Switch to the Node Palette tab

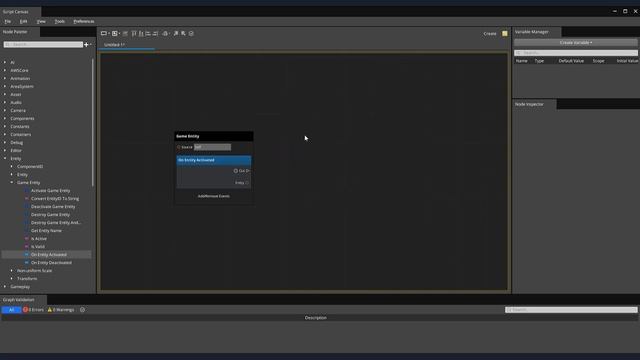pos(15,32)
